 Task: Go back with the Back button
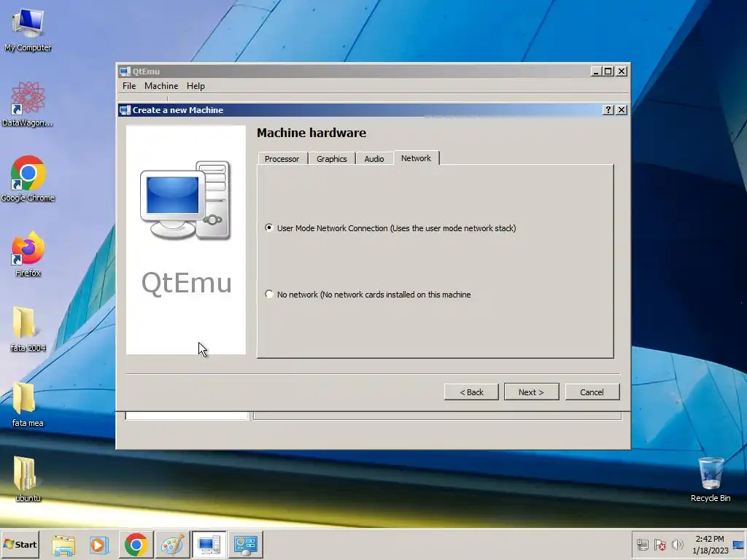pos(471,392)
